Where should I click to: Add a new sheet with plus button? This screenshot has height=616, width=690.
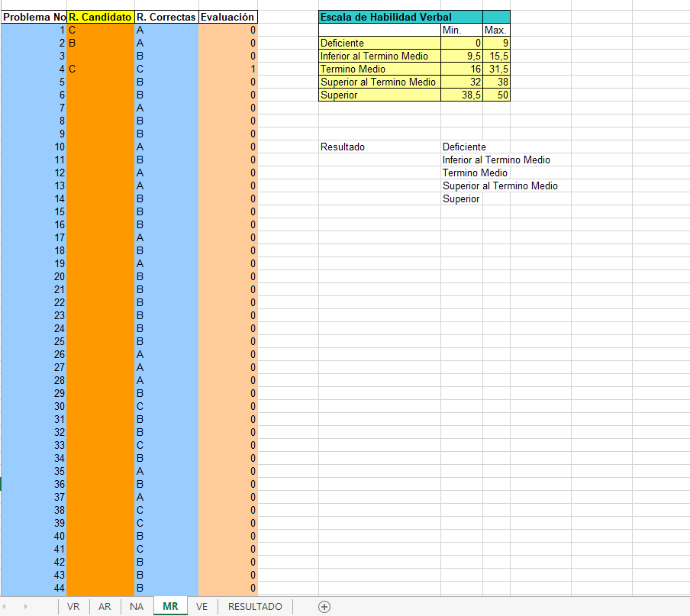pos(324,607)
